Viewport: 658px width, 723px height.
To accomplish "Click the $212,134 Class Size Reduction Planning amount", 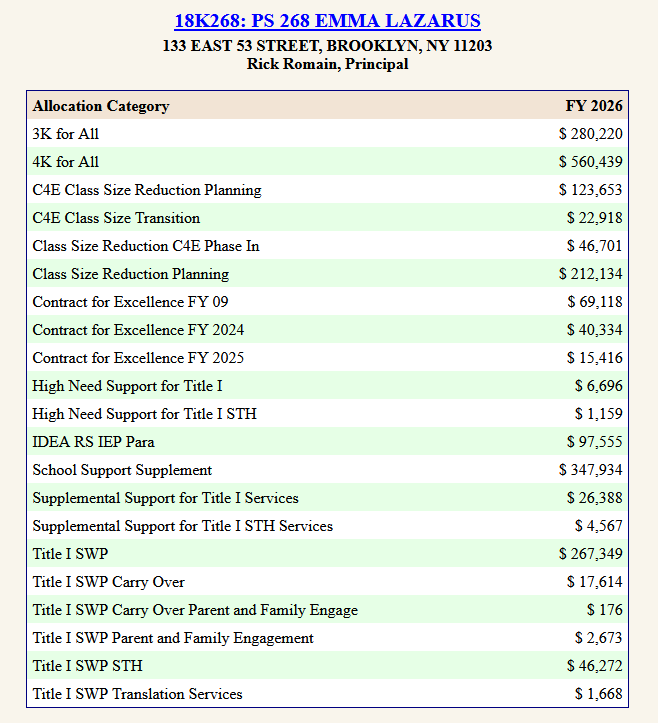I will [590, 274].
